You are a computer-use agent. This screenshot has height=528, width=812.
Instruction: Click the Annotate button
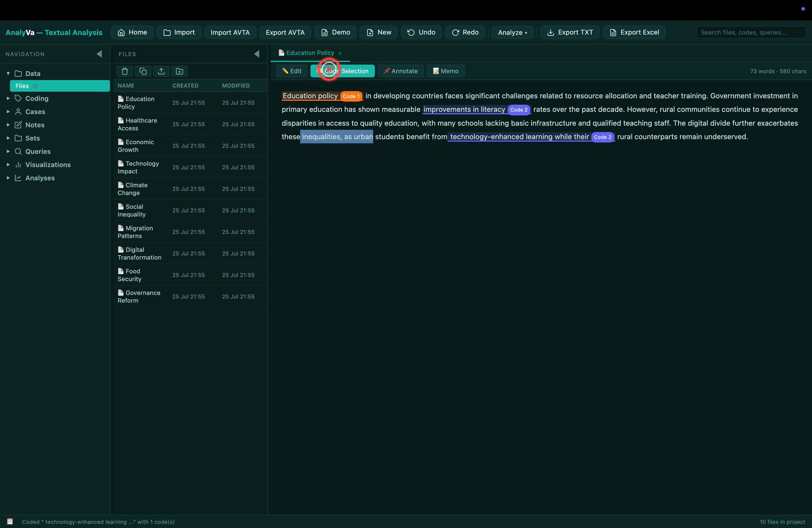[400, 71]
